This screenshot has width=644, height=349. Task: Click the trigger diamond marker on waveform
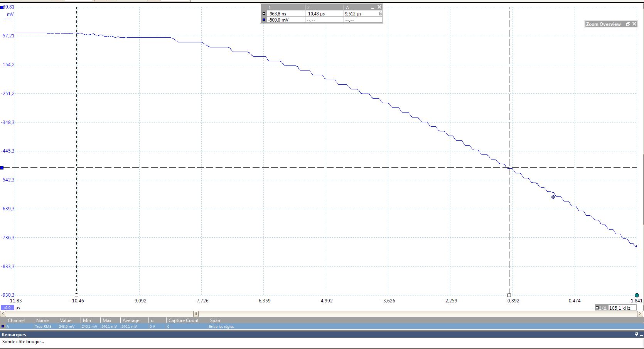click(x=553, y=197)
